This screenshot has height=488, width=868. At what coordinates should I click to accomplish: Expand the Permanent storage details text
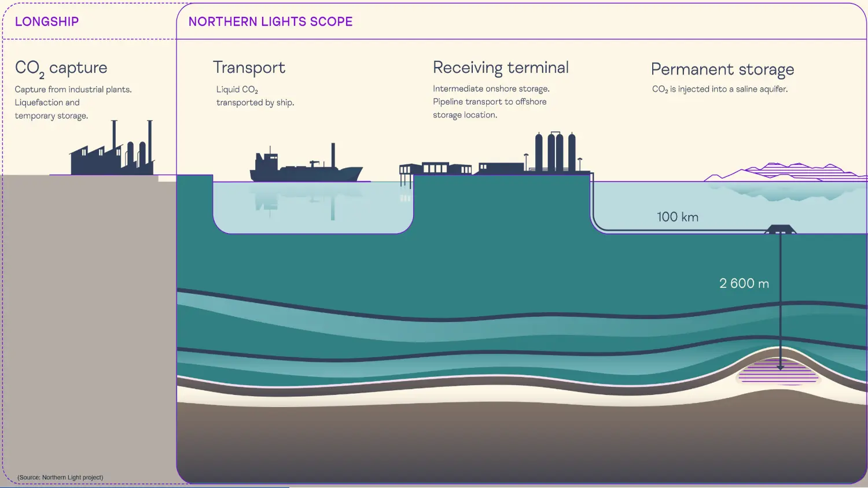coord(719,88)
